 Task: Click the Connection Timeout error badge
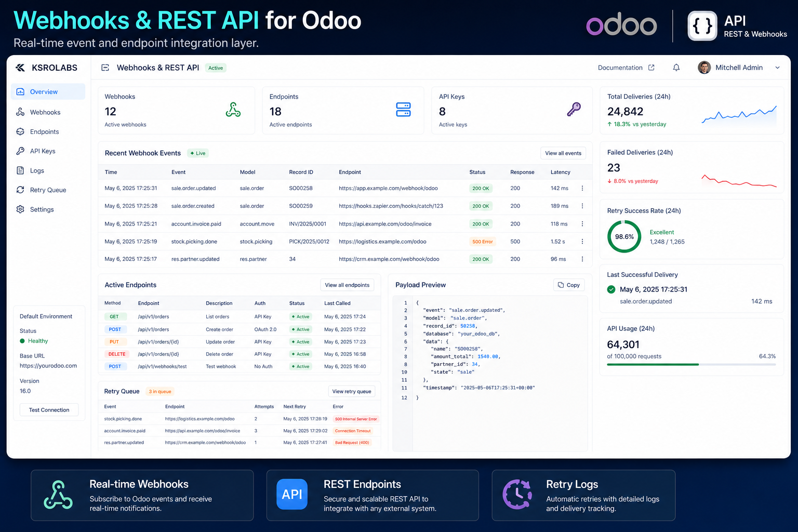tap(353, 431)
